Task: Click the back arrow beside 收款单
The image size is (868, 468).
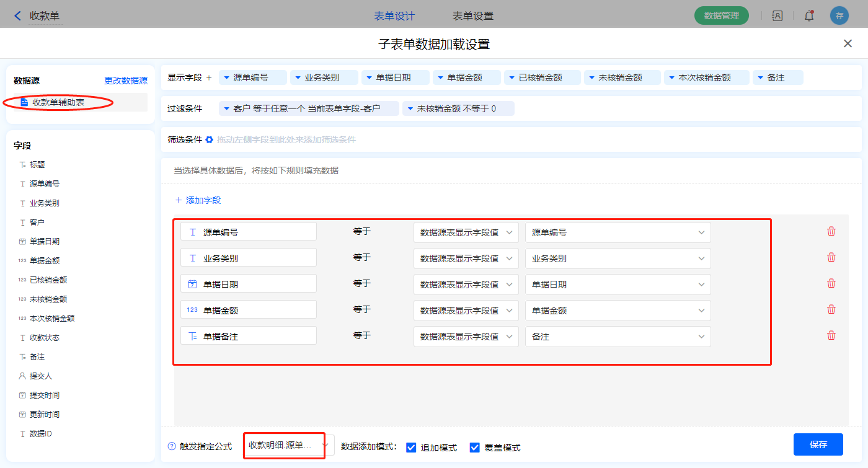Action: (17, 16)
